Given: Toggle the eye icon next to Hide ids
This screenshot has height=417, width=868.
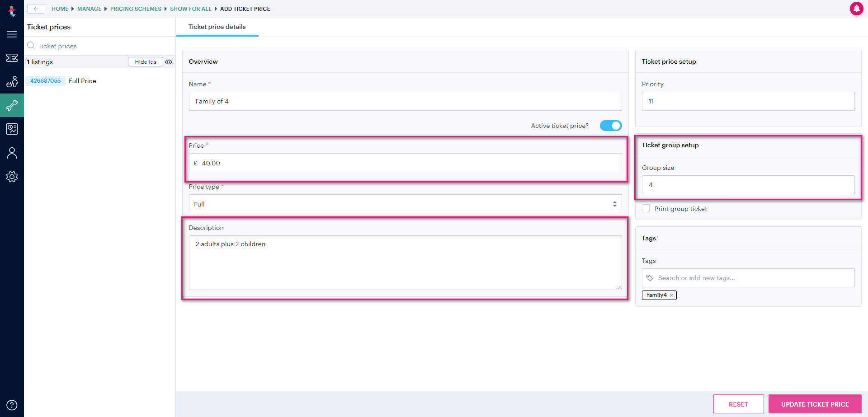Looking at the screenshot, I should (x=169, y=62).
